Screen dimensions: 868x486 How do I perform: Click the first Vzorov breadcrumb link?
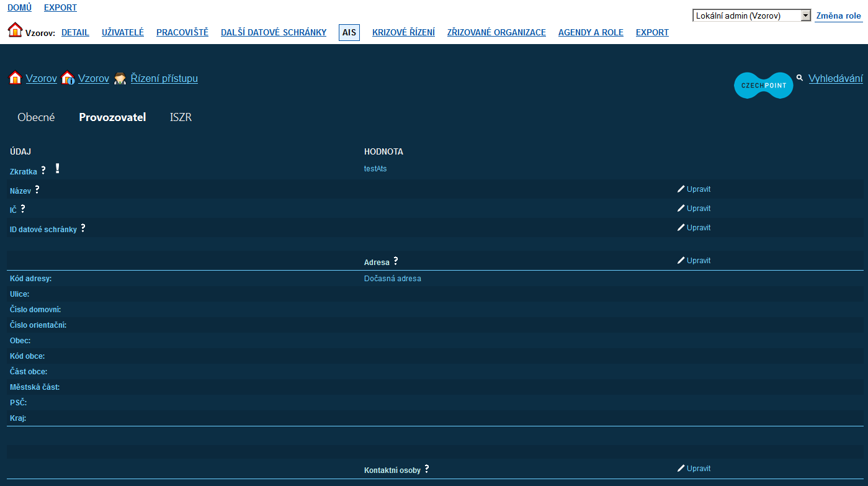pos(41,78)
